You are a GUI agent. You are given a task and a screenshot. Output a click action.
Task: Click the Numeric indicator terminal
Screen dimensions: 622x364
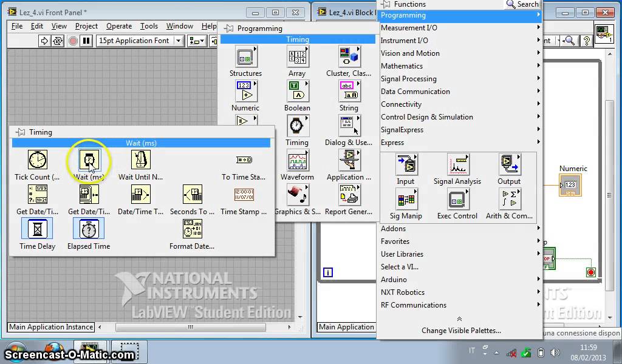point(570,185)
